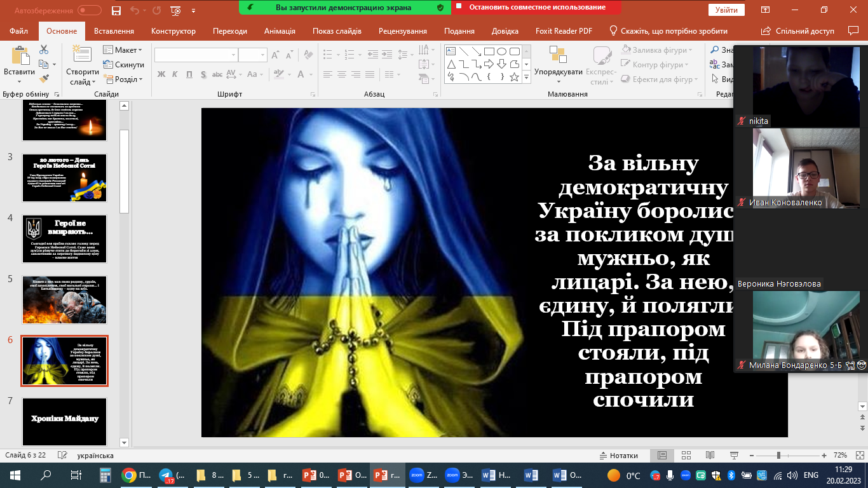Image resolution: width=868 pixels, height=488 pixels.
Task: Switch to the Вставлення ribbon tab
Action: (x=114, y=30)
